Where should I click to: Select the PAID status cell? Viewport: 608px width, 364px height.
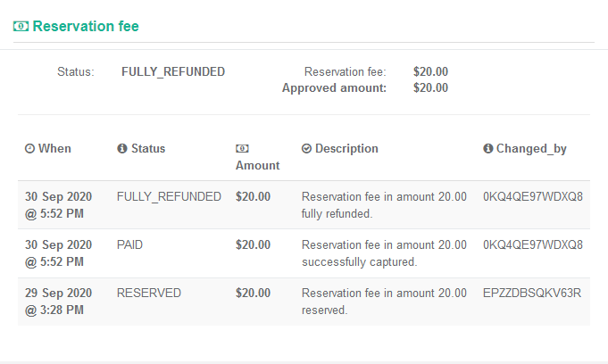click(x=129, y=244)
